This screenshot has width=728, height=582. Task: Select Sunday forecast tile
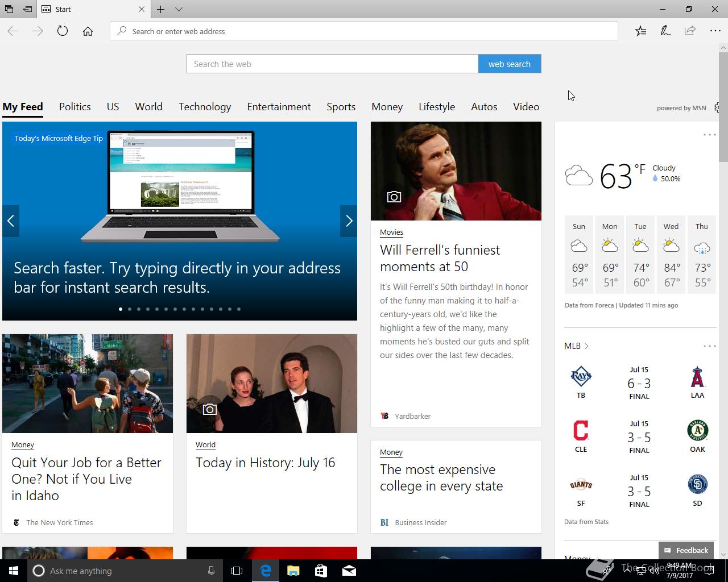point(579,254)
